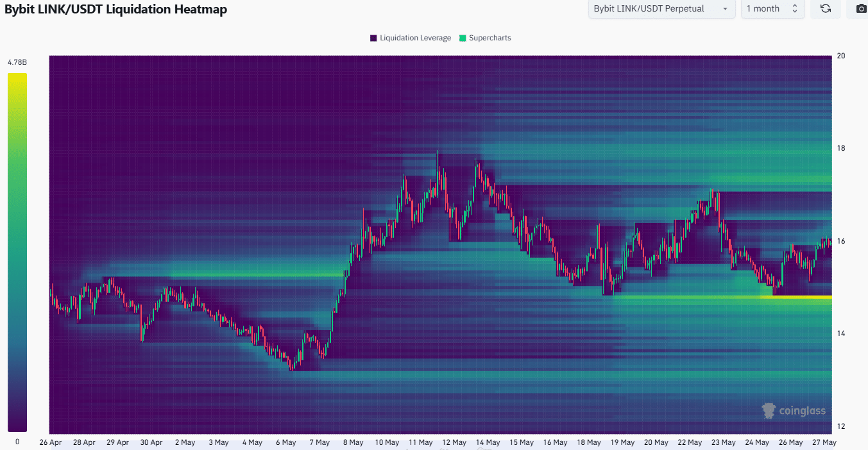Screen dimensions: 868x450
Task: Open the Bybit LINK/USDT Perpetual dropdown
Action: tap(662, 9)
